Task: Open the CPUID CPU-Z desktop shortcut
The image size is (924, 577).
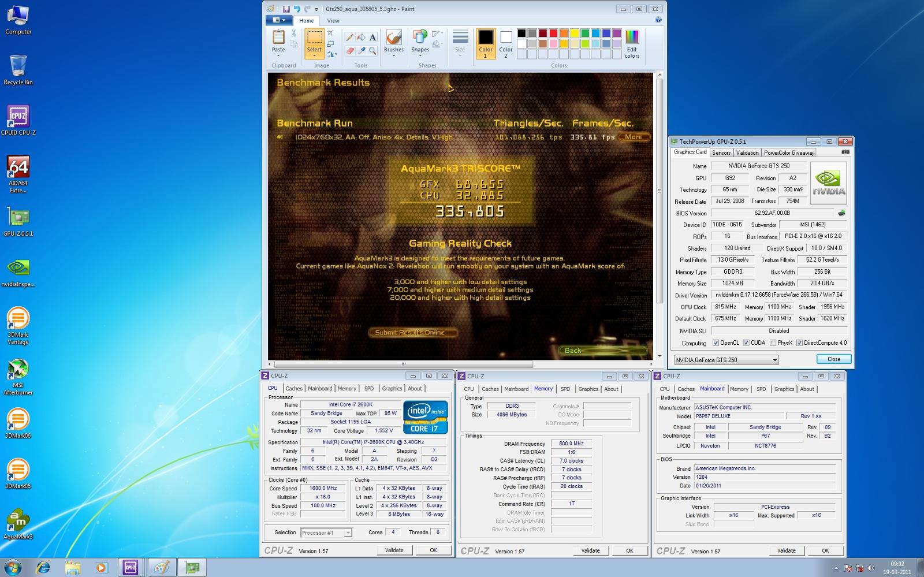Action: click(18, 120)
